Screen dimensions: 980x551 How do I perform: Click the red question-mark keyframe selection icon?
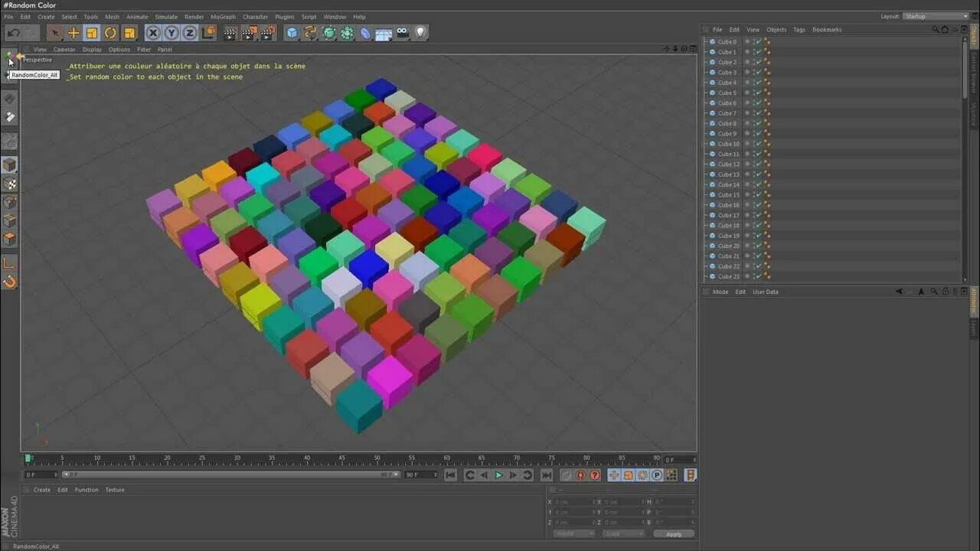click(x=595, y=475)
